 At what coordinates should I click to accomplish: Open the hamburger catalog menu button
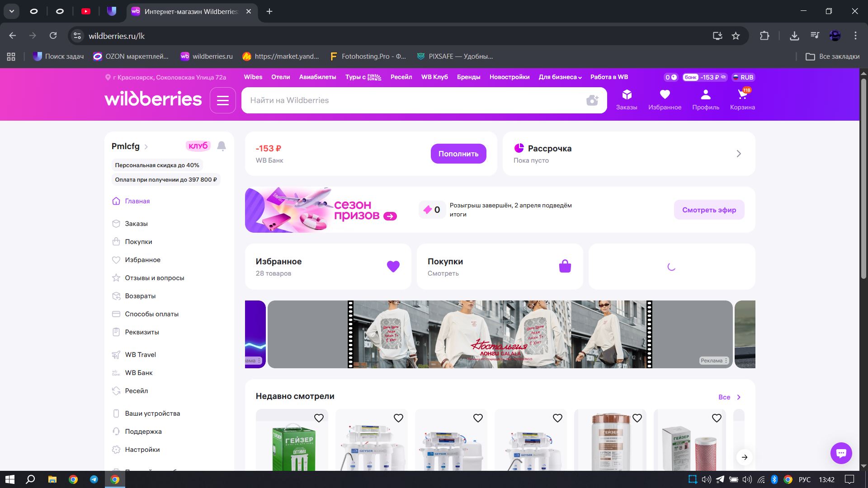click(x=223, y=100)
